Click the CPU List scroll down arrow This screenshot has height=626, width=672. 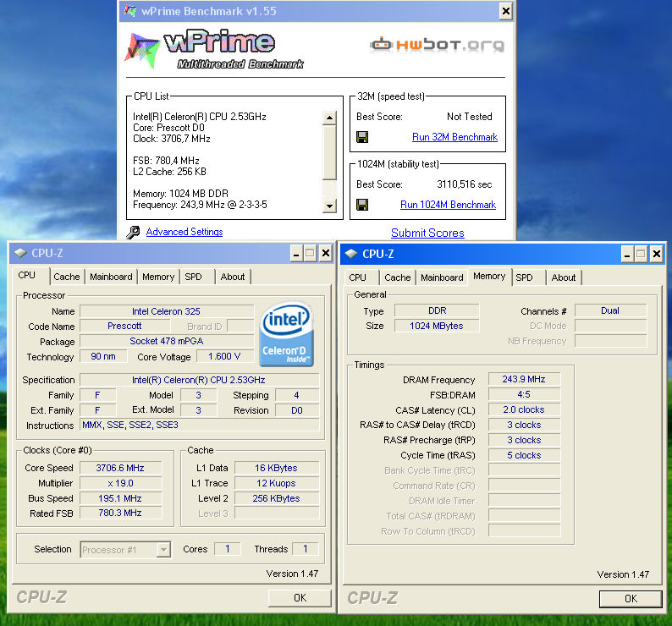329,206
